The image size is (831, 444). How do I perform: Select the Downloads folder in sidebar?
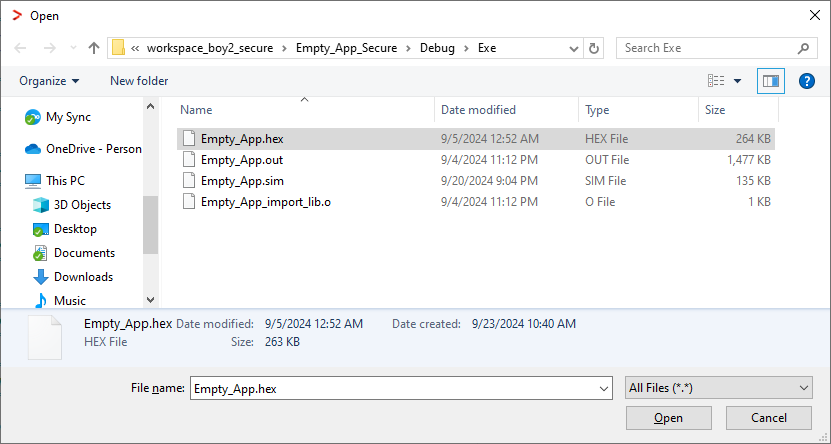pyautogui.click(x=73, y=277)
